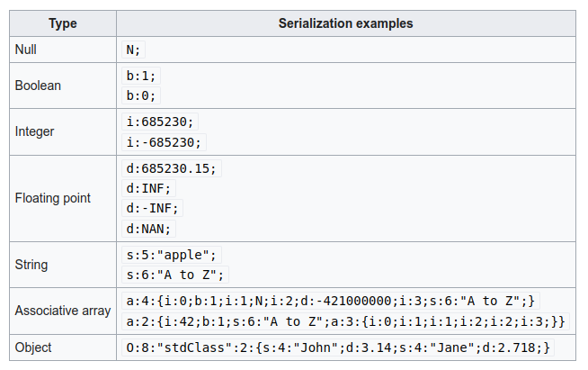This screenshot has height=370, width=588.
Task: Click the a:4 associative array example
Action: tap(331, 301)
